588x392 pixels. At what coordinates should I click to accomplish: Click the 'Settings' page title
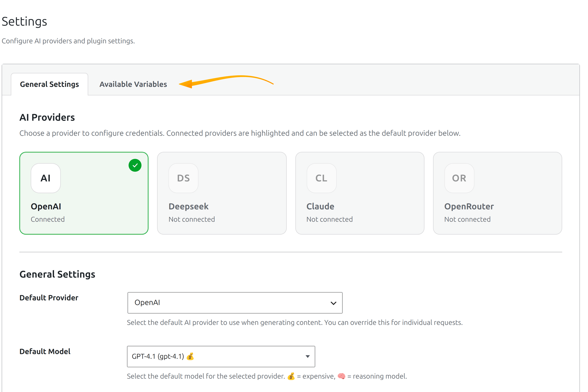click(24, 22)
